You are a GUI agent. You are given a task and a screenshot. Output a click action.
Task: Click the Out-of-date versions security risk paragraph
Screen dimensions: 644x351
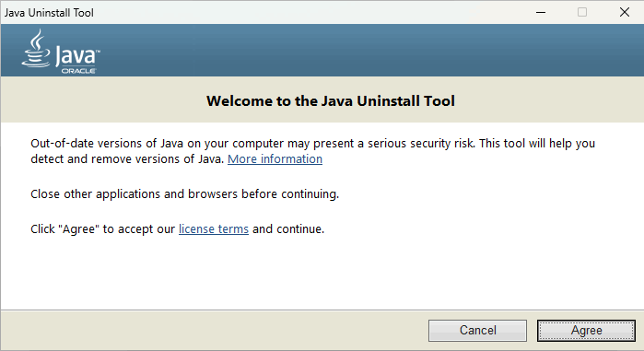tap(312, 151)
